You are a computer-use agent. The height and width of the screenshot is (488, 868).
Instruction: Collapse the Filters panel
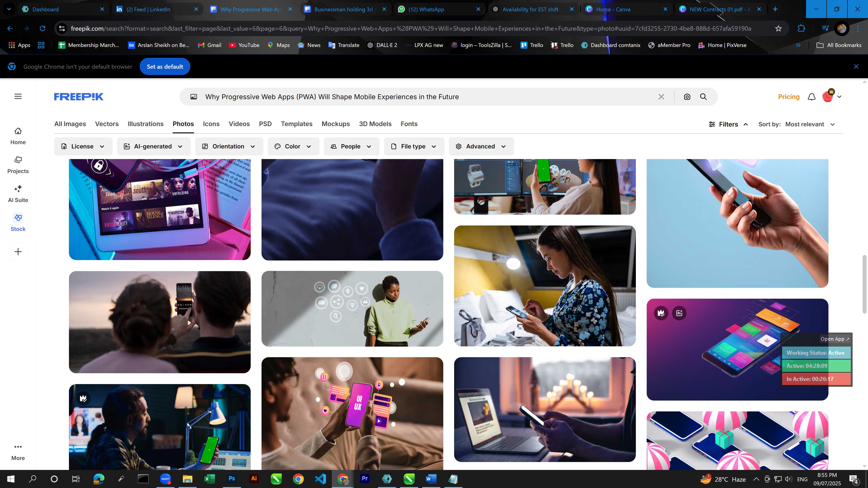coord(729,124)
